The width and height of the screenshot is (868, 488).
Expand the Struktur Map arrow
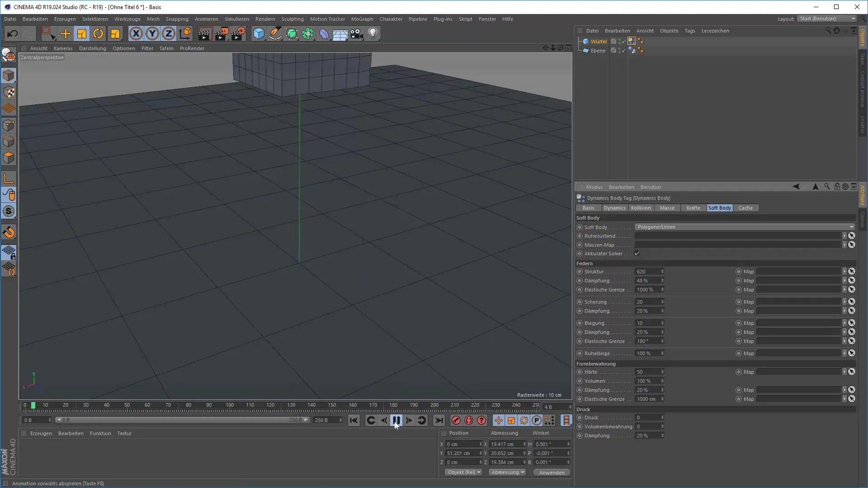point(844,272)
